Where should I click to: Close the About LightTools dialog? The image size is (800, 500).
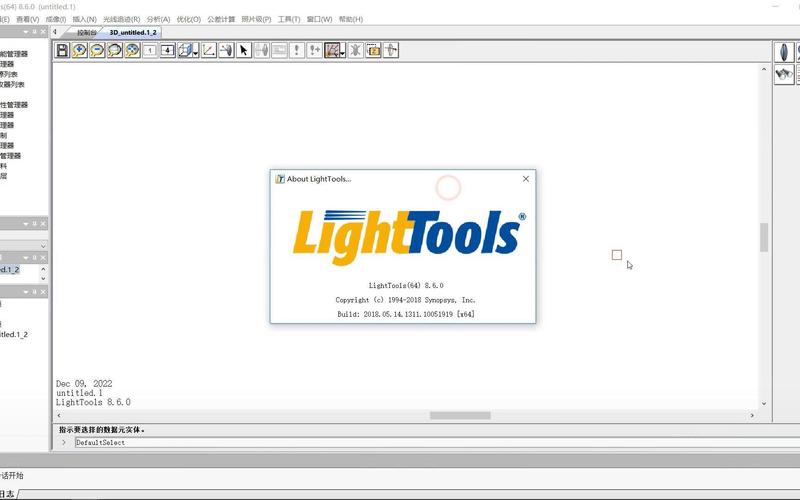pyautogui.click(x=526, y=179)
